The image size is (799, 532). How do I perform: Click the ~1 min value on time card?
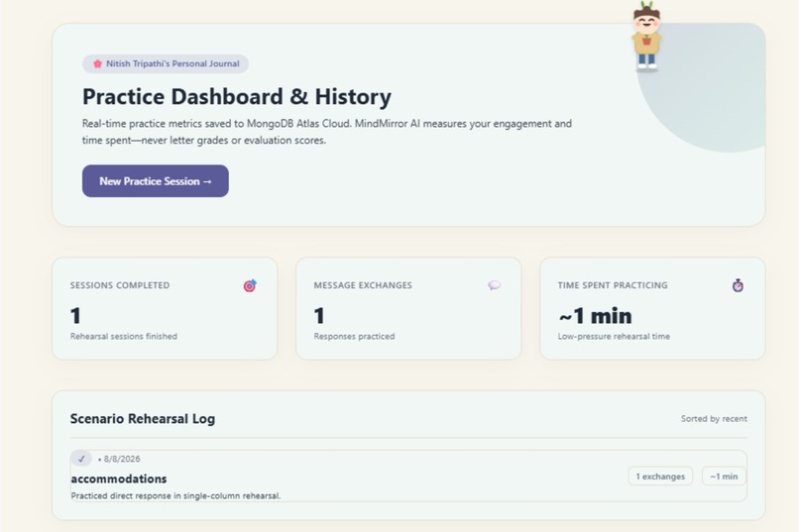pos(595,316)
